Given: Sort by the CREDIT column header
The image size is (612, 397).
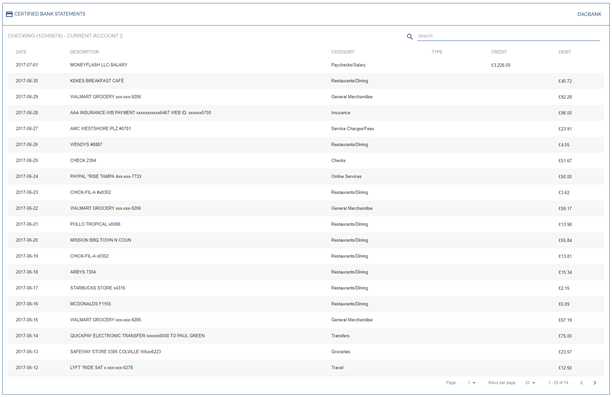Looking at the screenshot, I should pos(499,52).
